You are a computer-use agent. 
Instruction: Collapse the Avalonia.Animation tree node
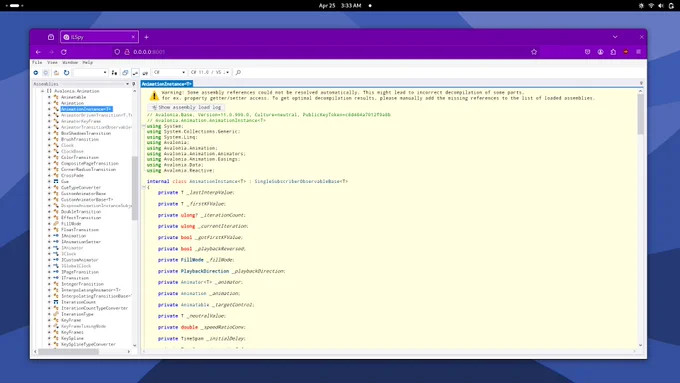click(42, 91)
